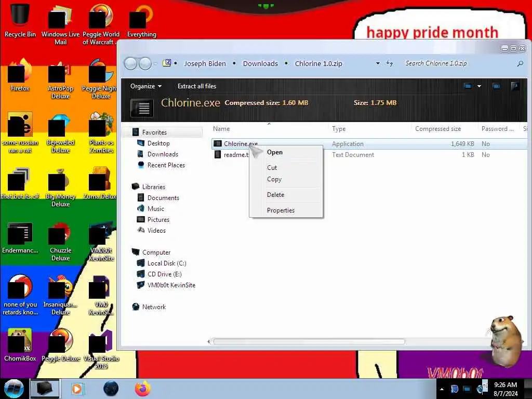532x399 pixels.
Task: Click Favorites in the navigation pane
Action: pos(154,132)
